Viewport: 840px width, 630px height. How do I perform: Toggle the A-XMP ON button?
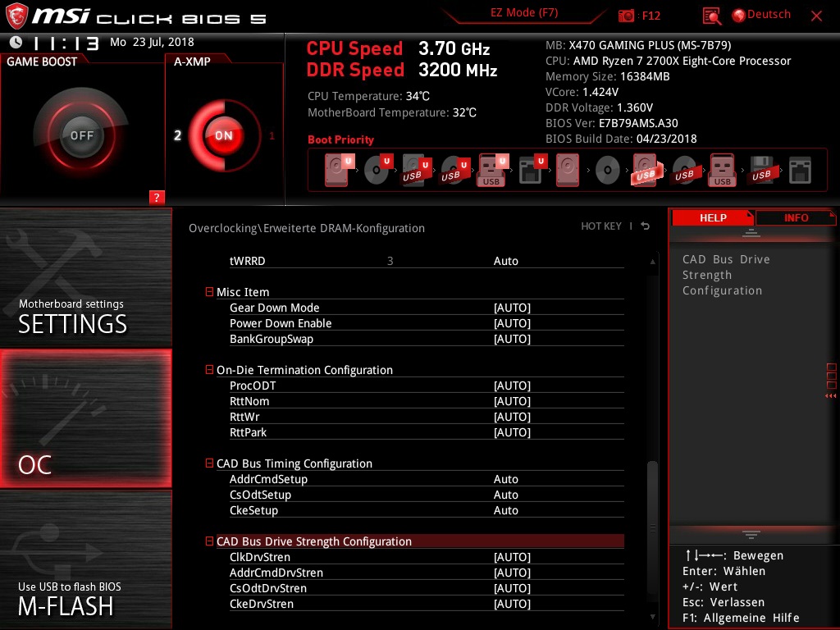click(223, 135)
